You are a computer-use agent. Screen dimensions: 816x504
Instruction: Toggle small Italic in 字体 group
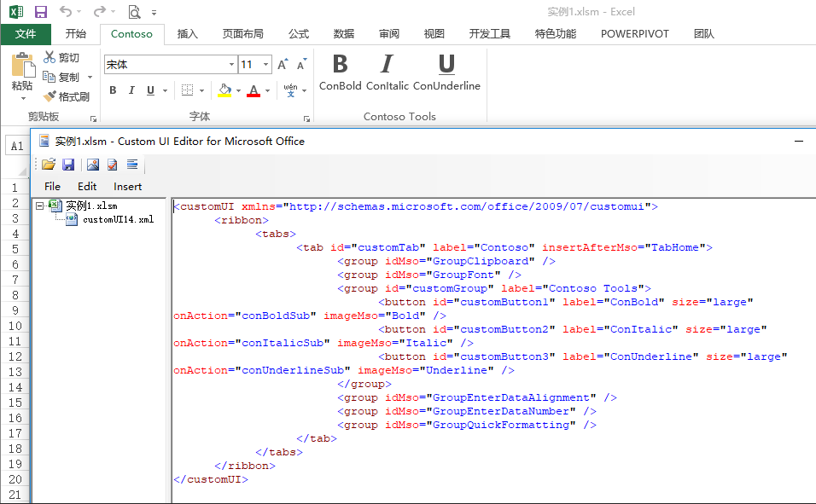[x=131, y=90]
